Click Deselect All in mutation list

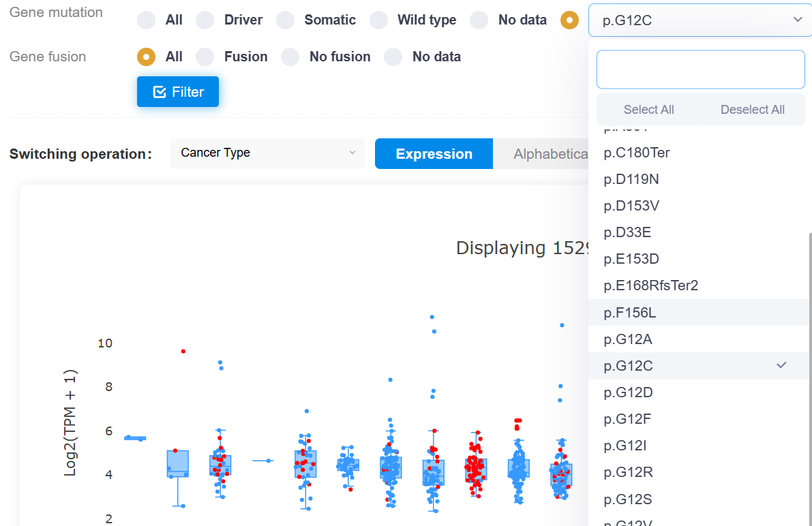click(752, 110)
